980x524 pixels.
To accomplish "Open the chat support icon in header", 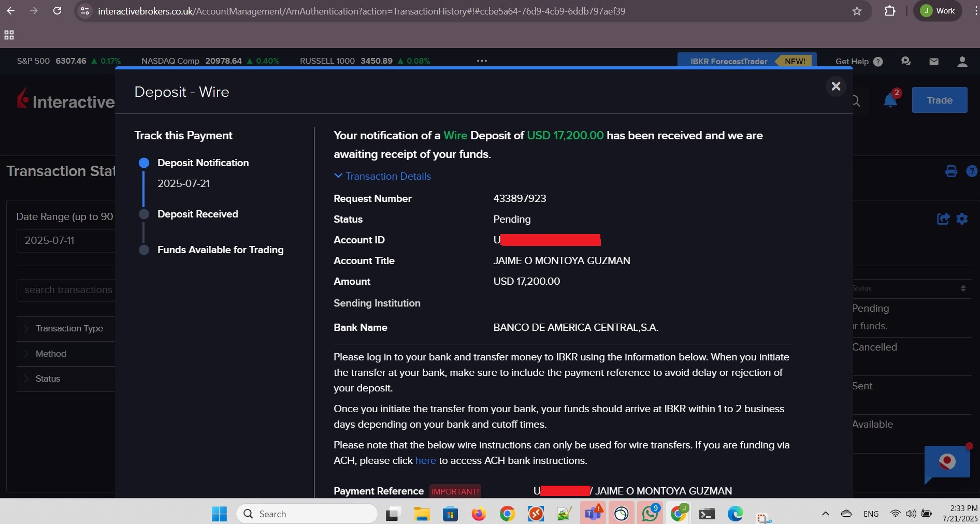I will click(x=906, y=61).
